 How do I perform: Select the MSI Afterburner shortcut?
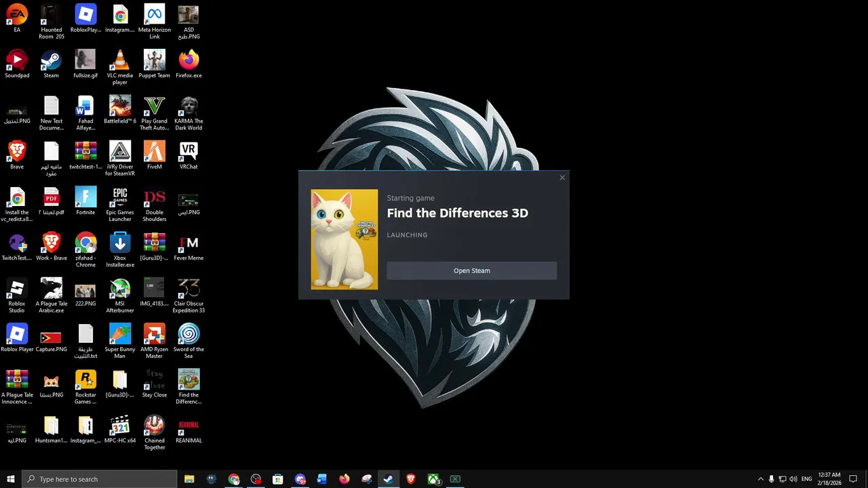[x=120, y=296]
